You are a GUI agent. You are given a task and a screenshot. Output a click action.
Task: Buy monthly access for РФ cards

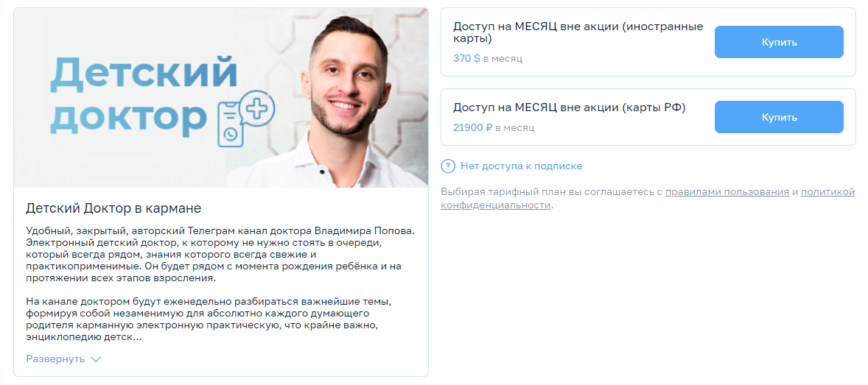[779, 117]
